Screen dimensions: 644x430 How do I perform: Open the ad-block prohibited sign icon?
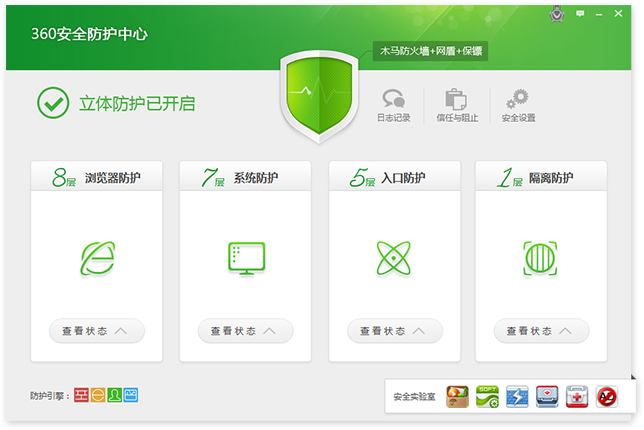coord(607,397)
